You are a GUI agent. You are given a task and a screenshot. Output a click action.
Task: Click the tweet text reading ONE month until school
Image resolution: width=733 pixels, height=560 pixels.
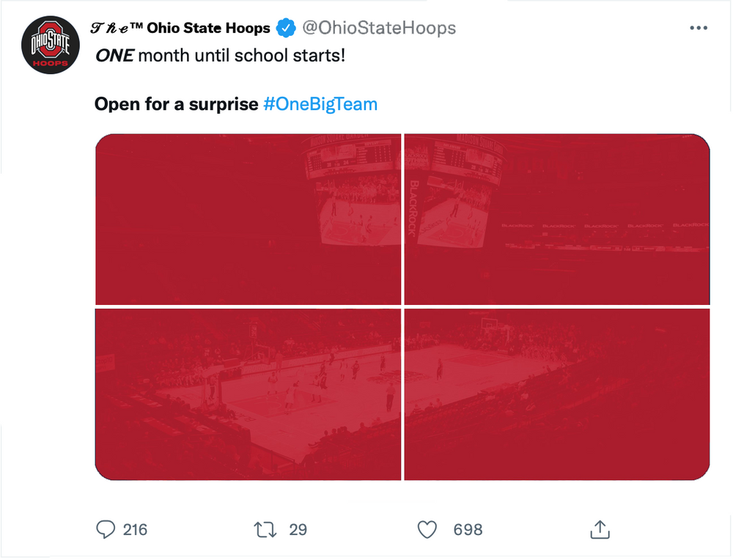coord(220,54)
